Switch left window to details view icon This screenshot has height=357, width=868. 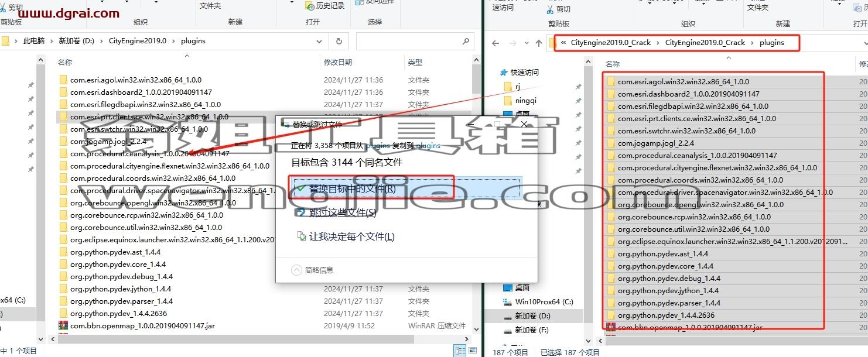point(460,351)
